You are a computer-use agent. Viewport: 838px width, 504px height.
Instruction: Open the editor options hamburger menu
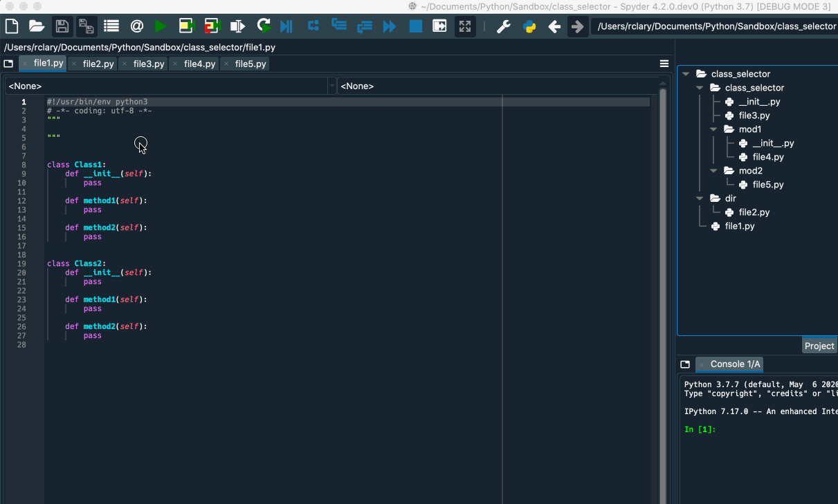664,64
